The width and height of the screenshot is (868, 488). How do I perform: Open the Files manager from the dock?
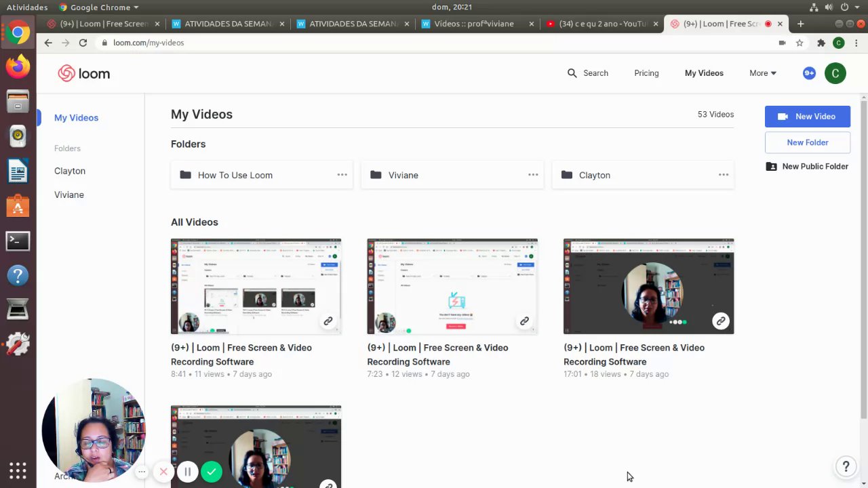point(18,101)
